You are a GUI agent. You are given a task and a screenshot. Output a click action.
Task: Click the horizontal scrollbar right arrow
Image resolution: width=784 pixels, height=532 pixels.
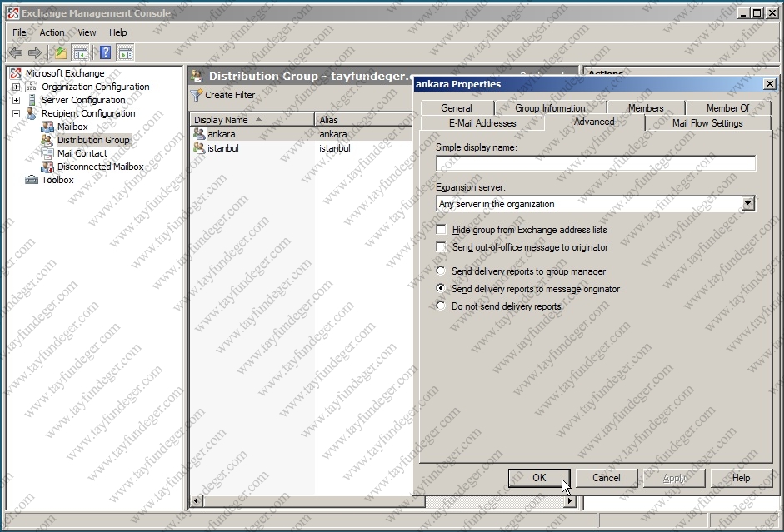[570, 500]
